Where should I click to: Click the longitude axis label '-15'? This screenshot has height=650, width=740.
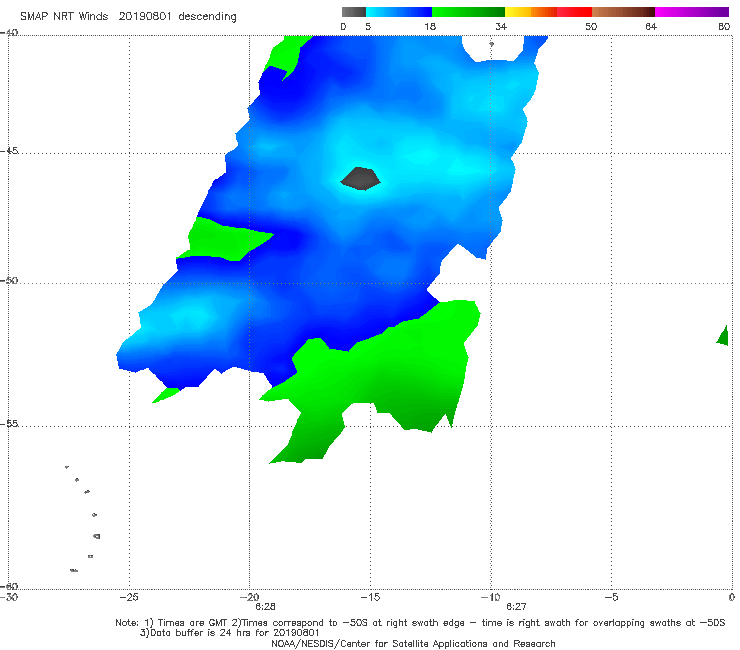pos(370,597)
